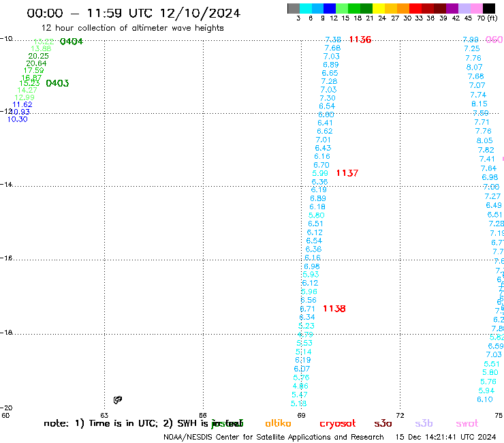Click the 72 longitude axis label
Image resolution: width=504 pixels, height=443 pixels.
click(x=400, y=415)
